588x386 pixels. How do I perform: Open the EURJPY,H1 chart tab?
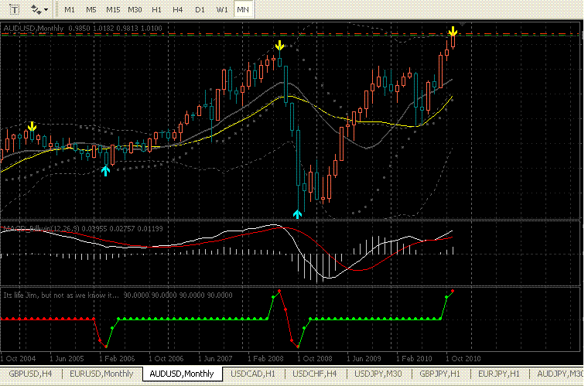click(x=499, y=374)
